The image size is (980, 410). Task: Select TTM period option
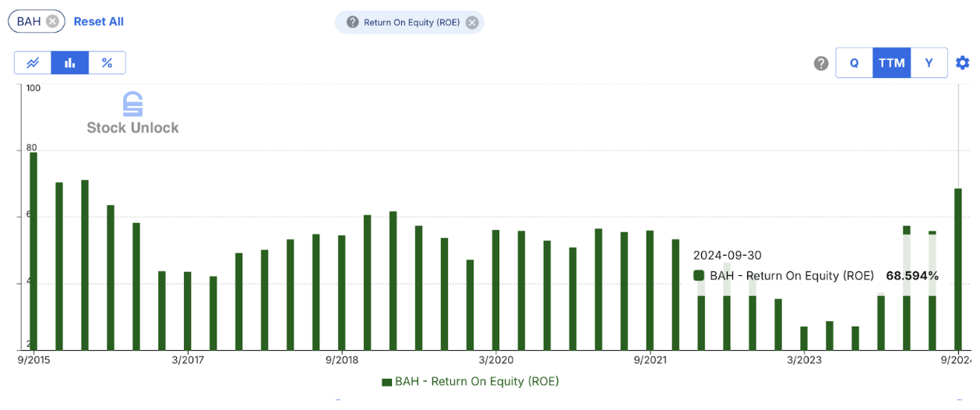[x=891, y=63]
